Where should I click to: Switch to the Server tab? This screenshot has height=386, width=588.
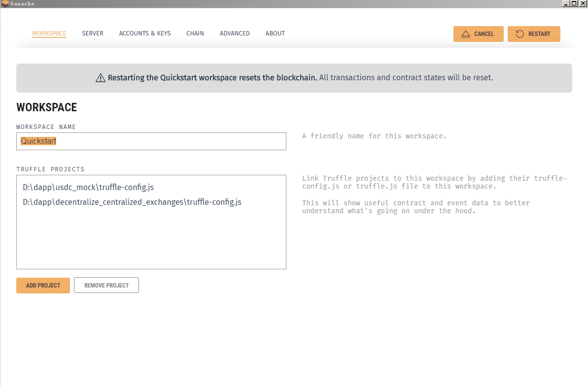pos(93,33)
